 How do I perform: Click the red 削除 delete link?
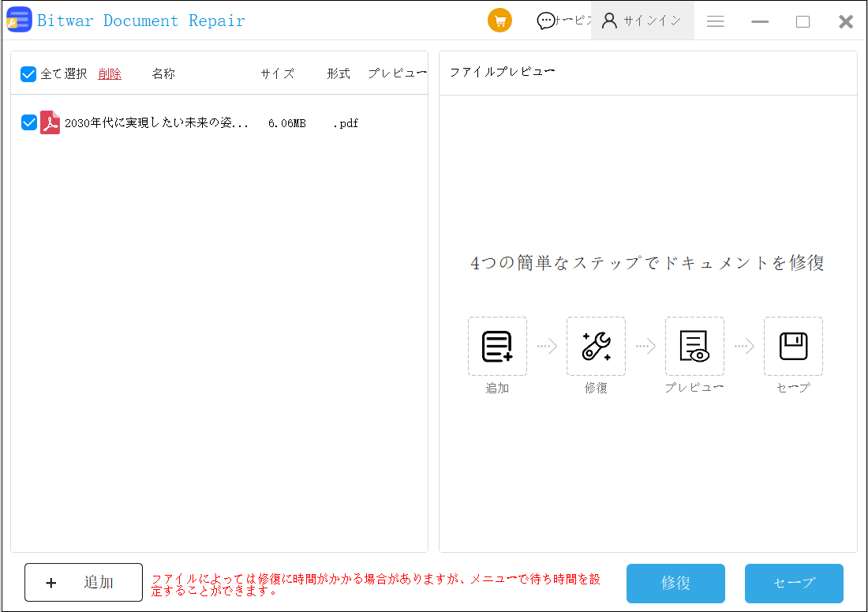[x=110, y=74]
